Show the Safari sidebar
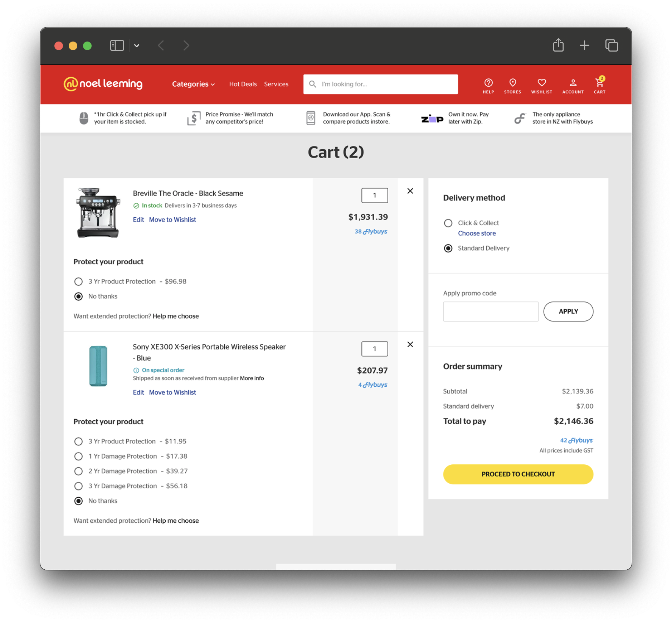Viewport: 672px width, 623px height. click(x=117, y=45)
